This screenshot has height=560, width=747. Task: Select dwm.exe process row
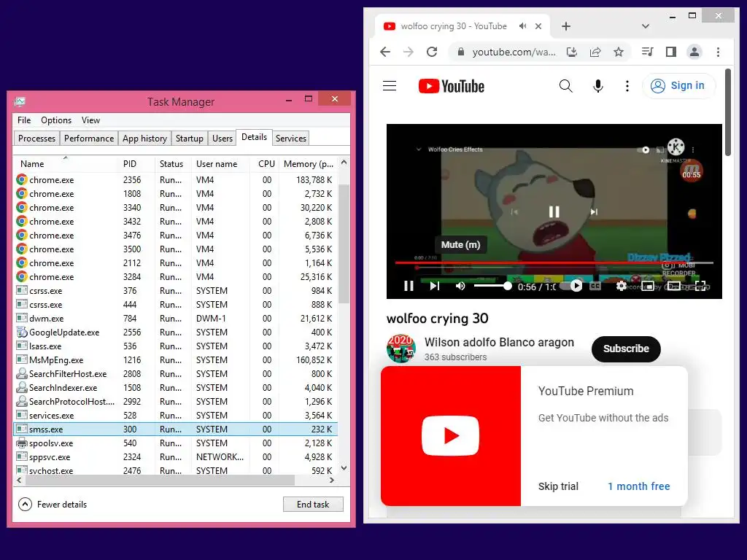click(175, 319)
